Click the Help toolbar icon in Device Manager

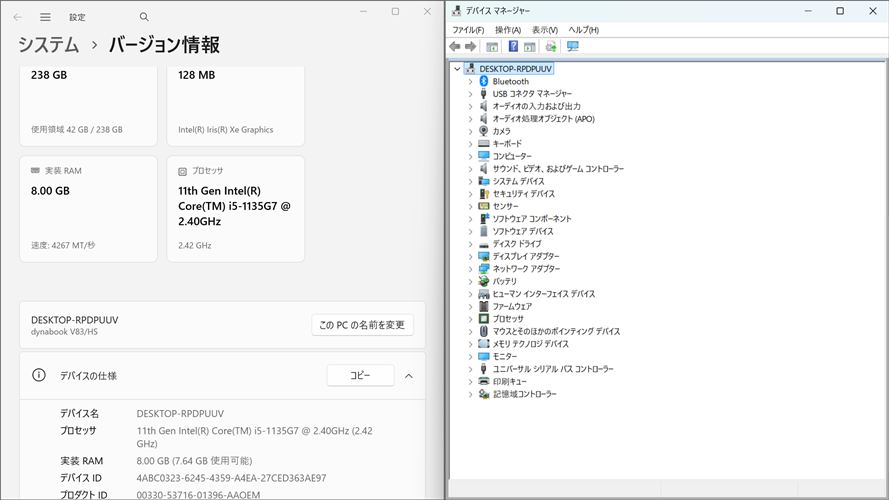513,47
